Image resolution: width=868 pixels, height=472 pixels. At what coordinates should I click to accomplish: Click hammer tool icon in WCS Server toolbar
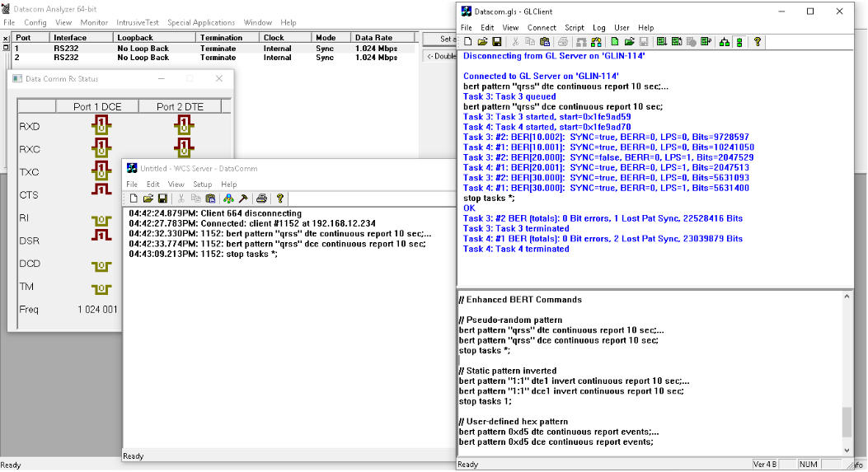click(243, 198)
